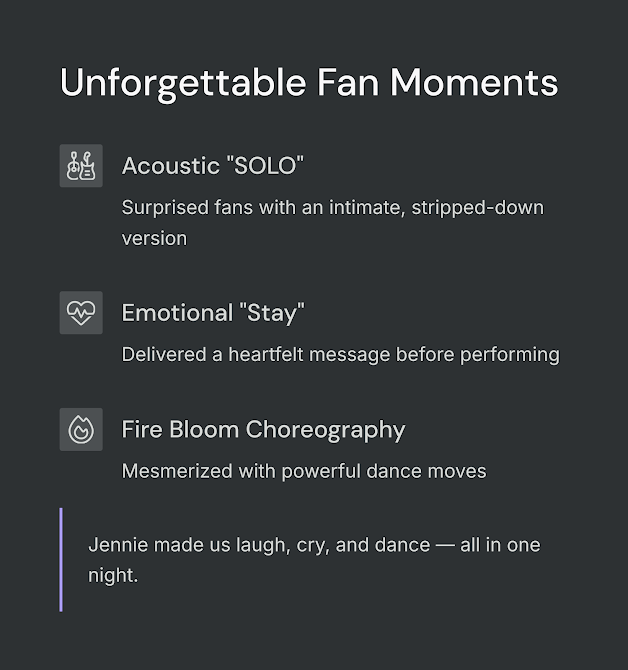The height and width of the screenshot is (670, 628).
Task: Click the heartbeat heart icon
Action: pos(81,313)
